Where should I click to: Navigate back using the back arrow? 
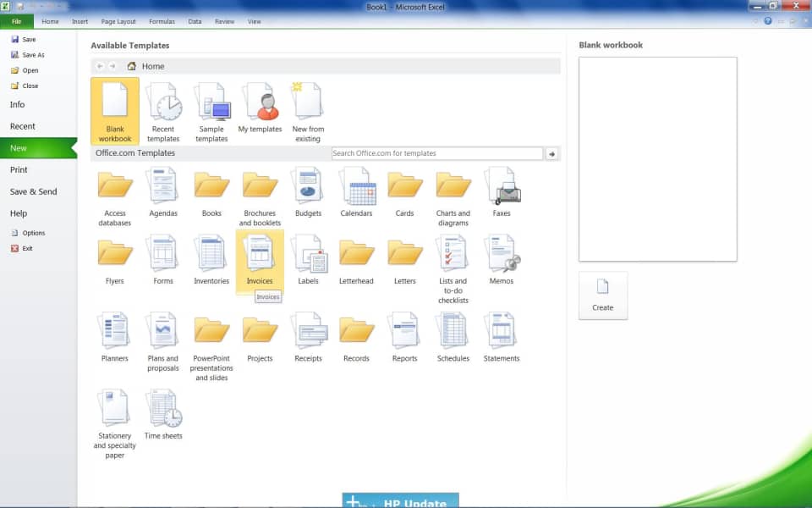[99, 65]
